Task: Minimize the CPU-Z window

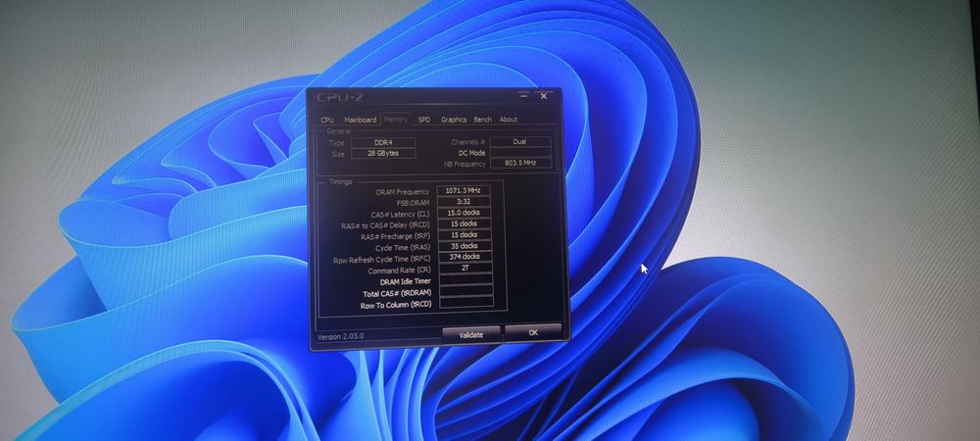Action: [x=523, y=96]
